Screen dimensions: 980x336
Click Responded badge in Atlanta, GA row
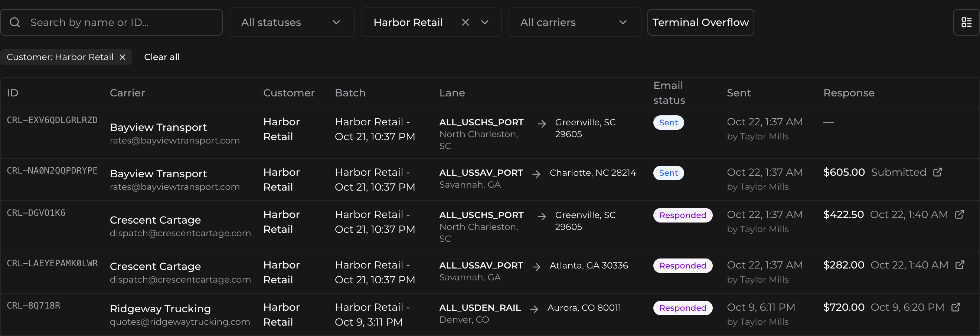pyautogui.click(x=683, y=266)
